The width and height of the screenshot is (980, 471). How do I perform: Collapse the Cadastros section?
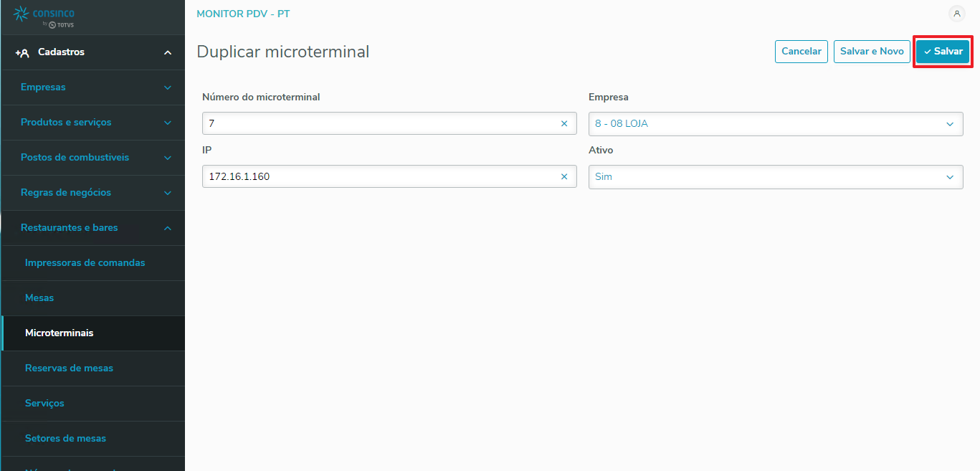click(168, 52)
